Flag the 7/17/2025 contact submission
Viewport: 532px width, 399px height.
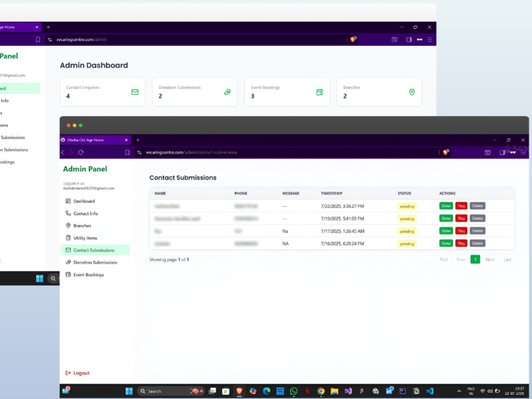click(461, 231)
